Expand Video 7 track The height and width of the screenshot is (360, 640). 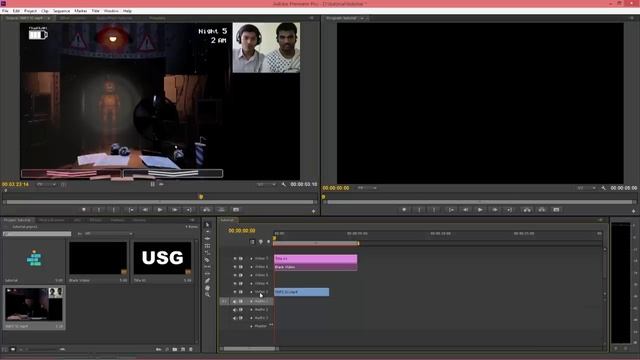point(251,259)
